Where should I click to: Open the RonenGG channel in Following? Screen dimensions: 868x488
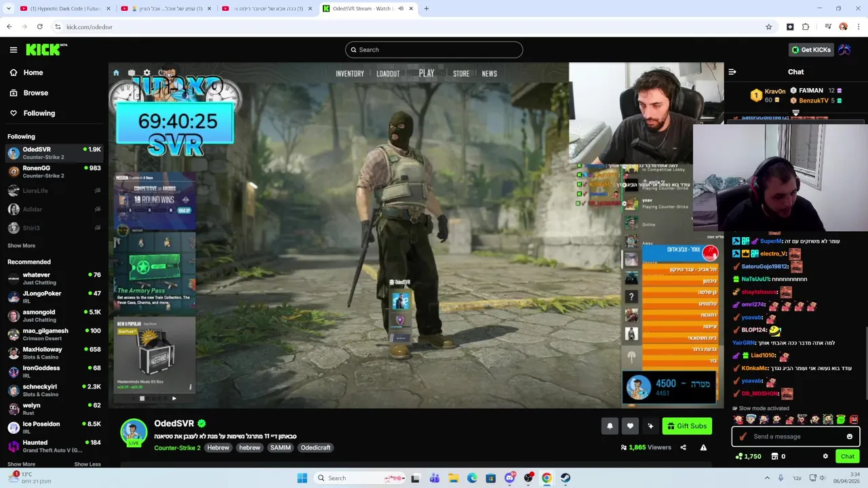(x=54, y=171)
